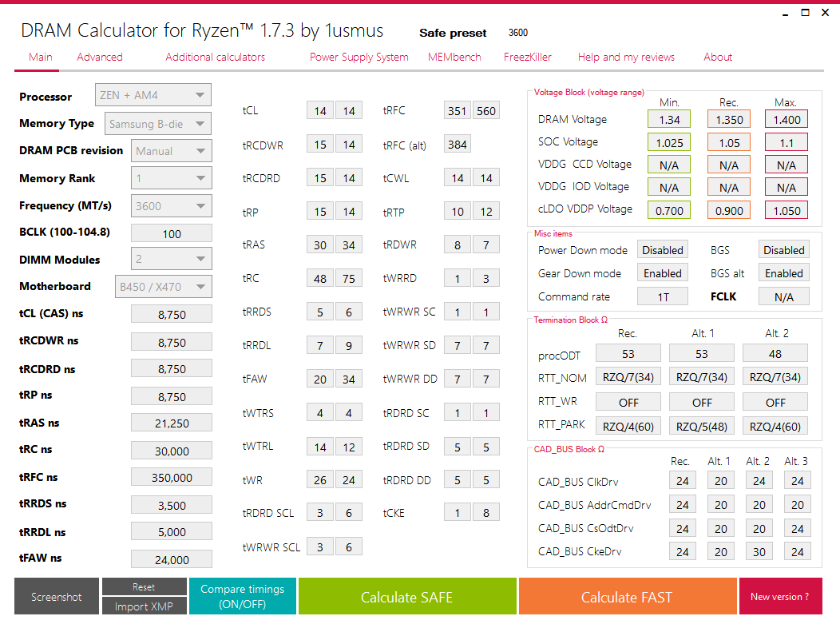Click the tWRRD second value 3
Viewport: 840px width, 632px height.
(x=486, y=279)
